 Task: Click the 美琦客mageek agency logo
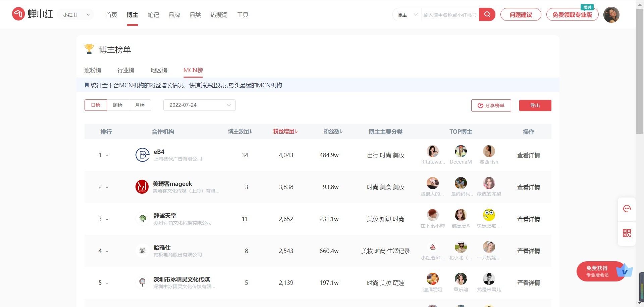(x=142, y=187)
